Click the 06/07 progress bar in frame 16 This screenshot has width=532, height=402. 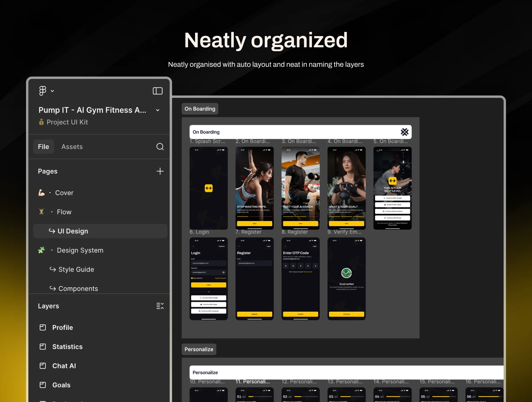click(490, 397)
